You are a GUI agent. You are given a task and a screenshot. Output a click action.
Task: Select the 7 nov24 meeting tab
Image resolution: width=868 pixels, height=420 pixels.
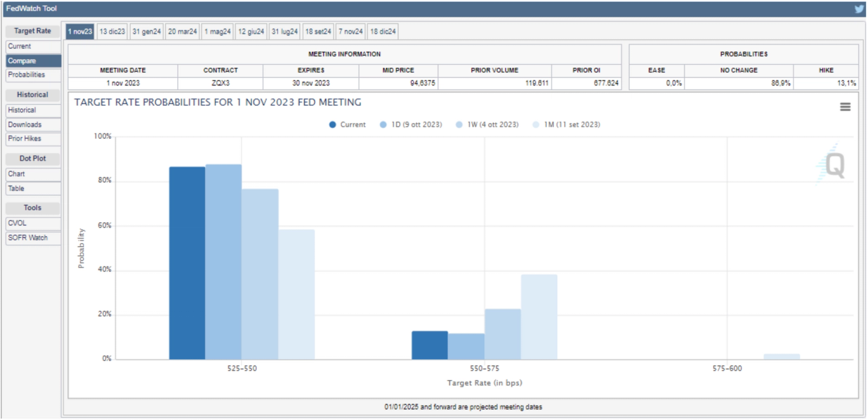pos(351,32)
